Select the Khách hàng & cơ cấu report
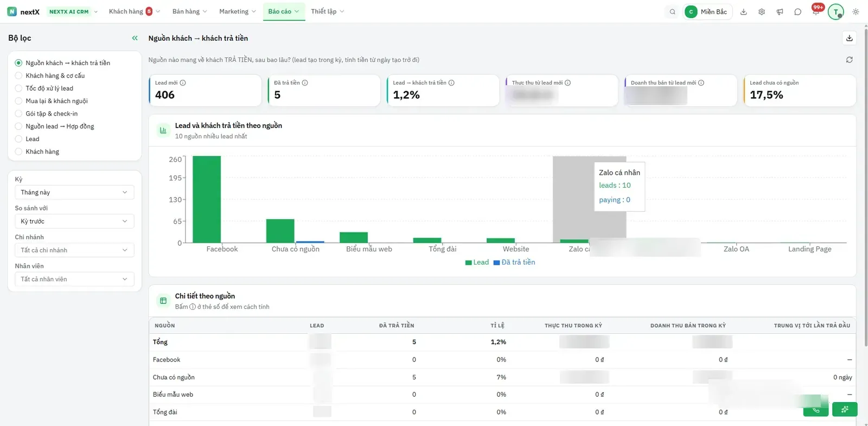868x426 pixels. click(x=50, y=76)
